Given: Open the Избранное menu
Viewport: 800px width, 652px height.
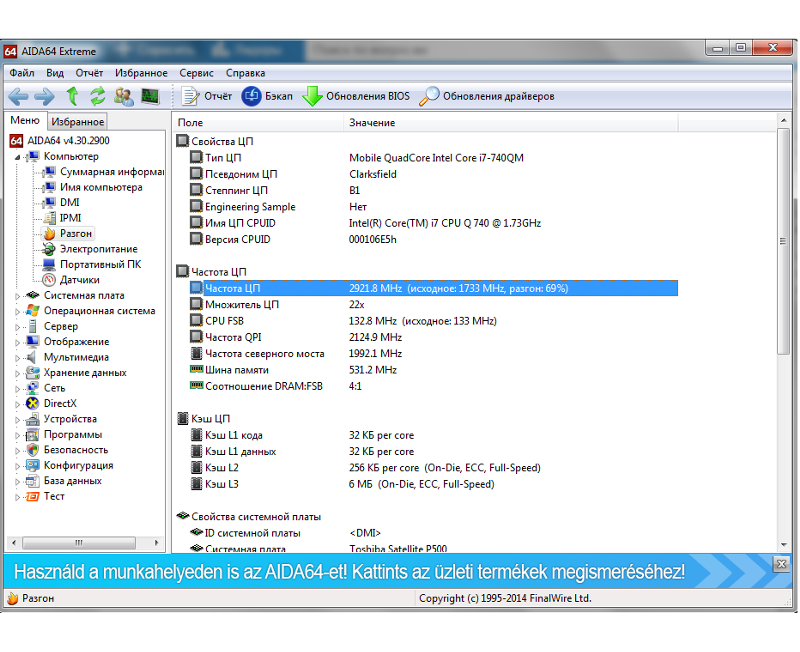Looking at the screenshot, I should click(x=141, y=73).
